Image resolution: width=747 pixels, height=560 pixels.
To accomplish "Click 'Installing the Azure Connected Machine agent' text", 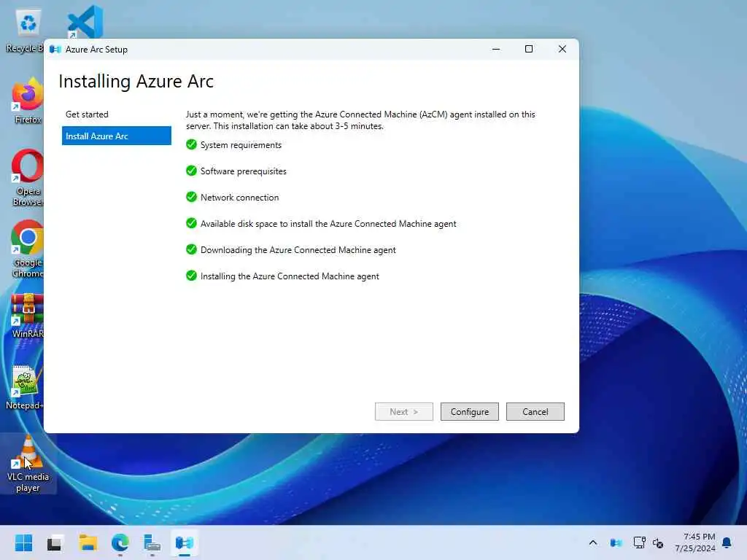I will [x=290, y=276].
